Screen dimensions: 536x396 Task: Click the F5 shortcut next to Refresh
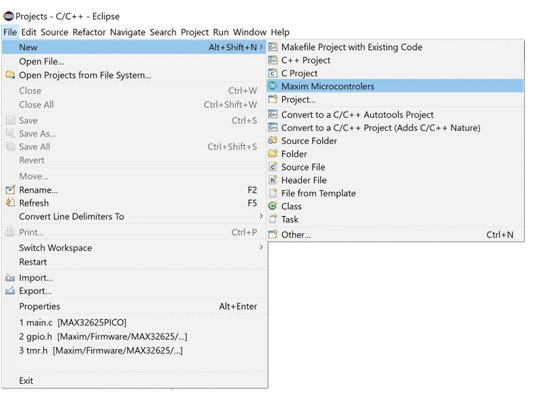(252, 203)
